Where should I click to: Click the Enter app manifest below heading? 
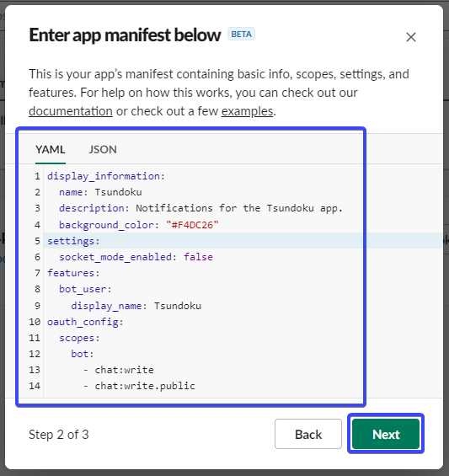125,35
